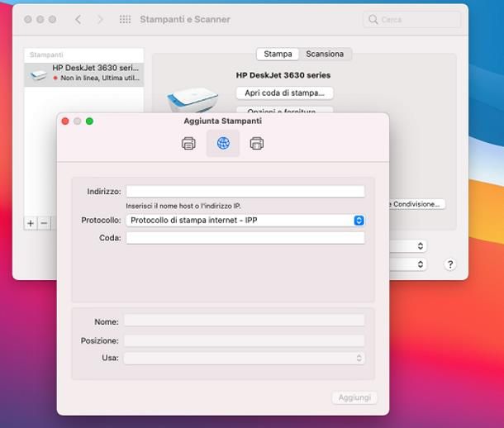Screen dimensions: 504x428
Task: Click the Stampanti list header
Action: click(84, 55)
